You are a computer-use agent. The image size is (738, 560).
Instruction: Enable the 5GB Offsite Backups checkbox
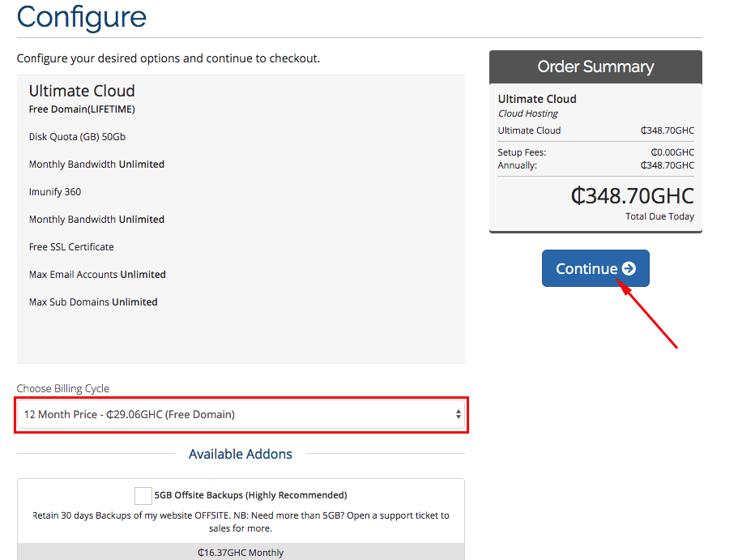[143, 495]
